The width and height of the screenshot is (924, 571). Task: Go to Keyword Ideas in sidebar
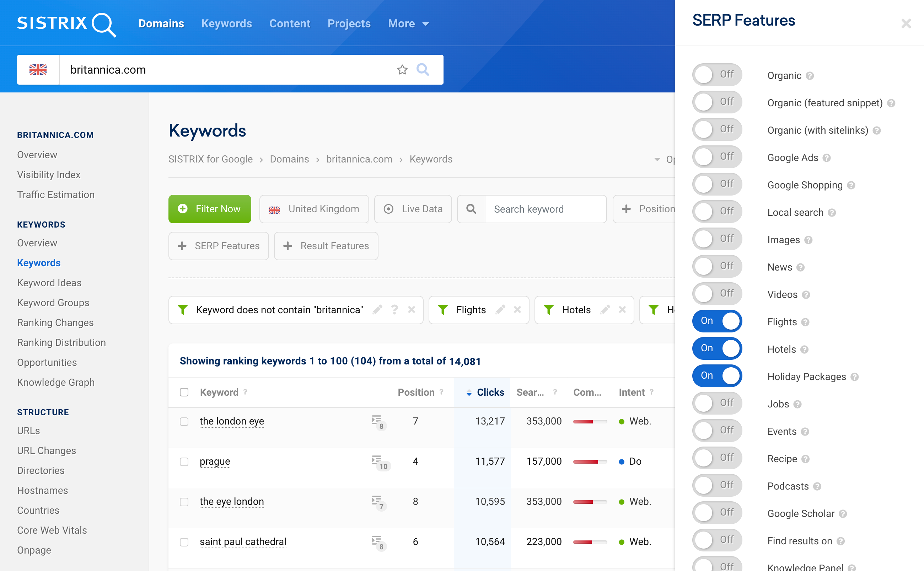click(49, 283)
